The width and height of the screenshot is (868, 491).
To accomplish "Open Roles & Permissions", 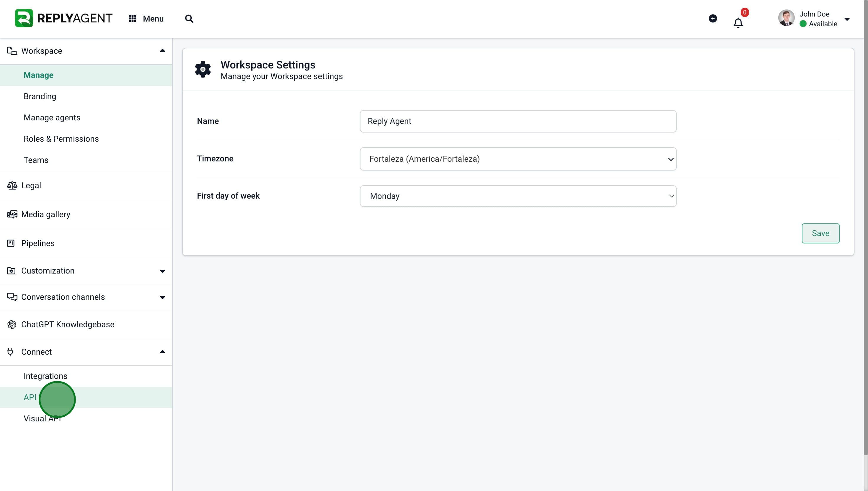I will click(86, 139).
